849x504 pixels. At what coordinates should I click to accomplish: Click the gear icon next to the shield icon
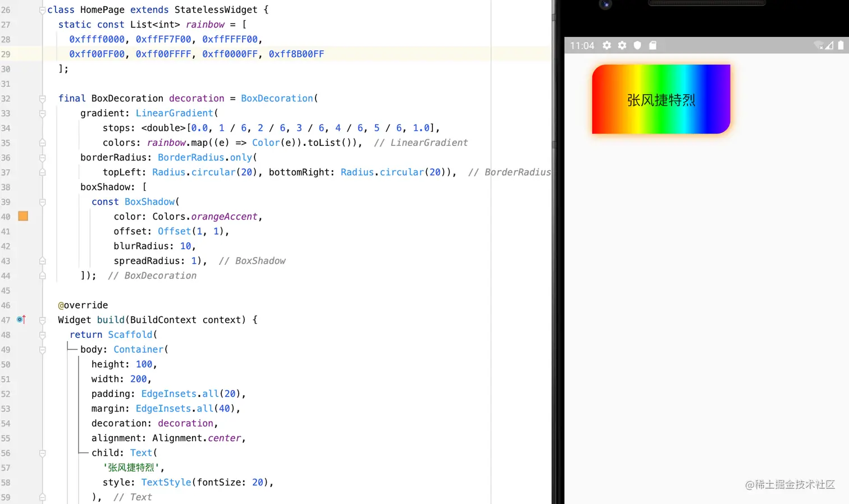tap(622, 45)
